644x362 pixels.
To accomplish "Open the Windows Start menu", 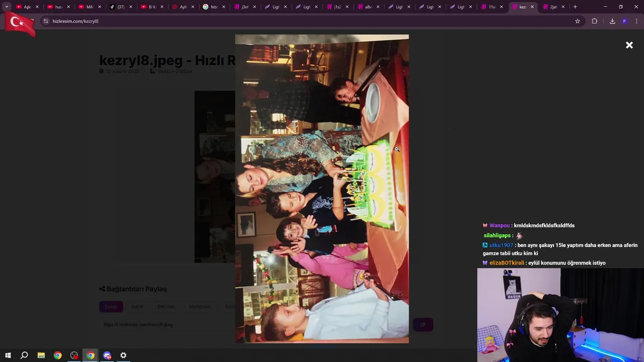I will point(8,355).
